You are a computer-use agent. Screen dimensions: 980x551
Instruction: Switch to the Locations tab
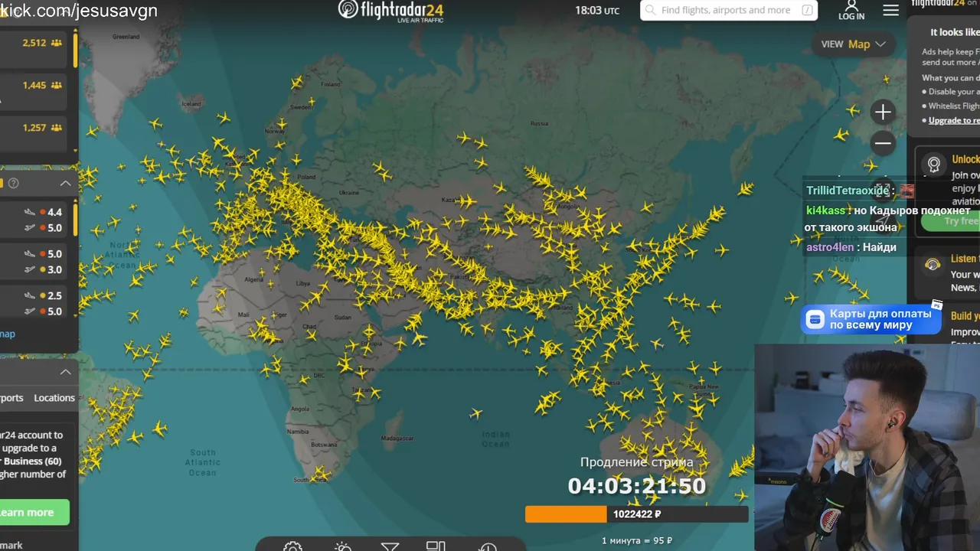54,398
